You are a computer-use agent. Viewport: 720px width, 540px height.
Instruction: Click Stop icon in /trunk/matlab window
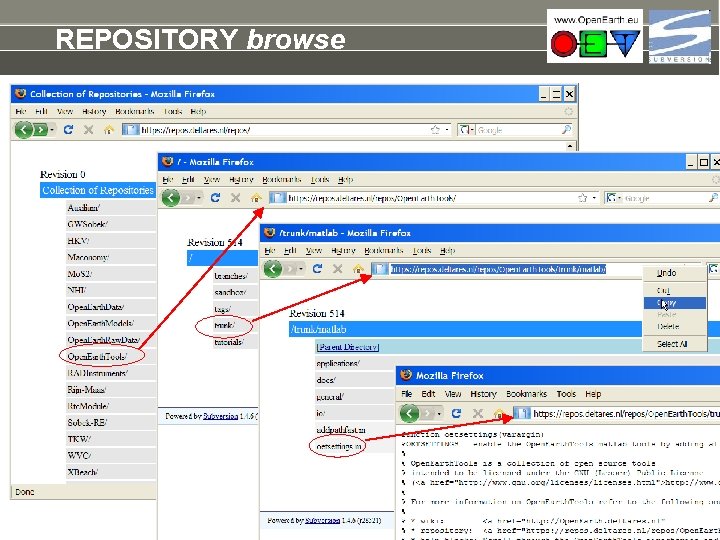click(x=338, y=269)
